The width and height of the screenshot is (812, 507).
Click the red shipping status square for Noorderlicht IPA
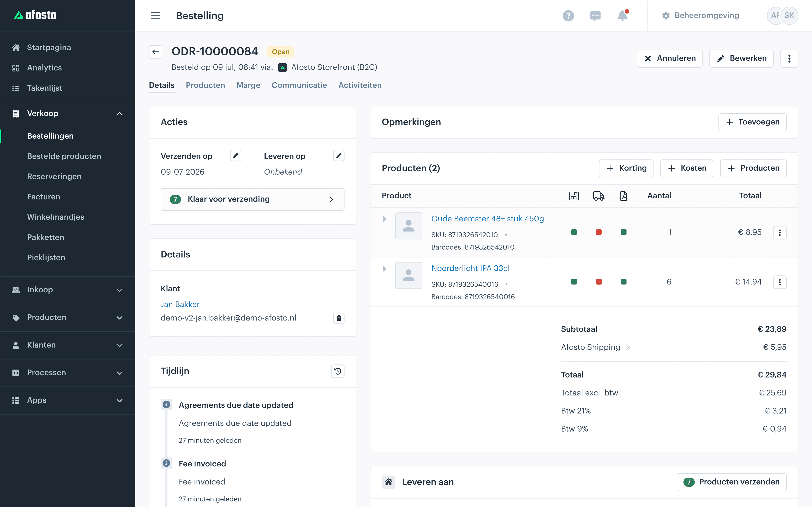pyautogui.click(x=599, y=282)
